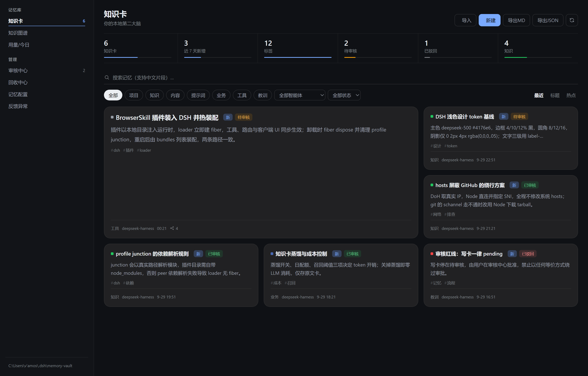588x376 pixels.
Task: Filter cards by 教训 chip
Action: pos(263,95)
